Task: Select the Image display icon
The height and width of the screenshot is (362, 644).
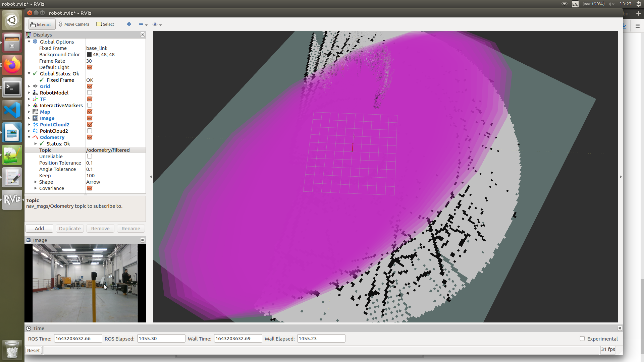Action: pyautogui.click(x=35, y=118)
